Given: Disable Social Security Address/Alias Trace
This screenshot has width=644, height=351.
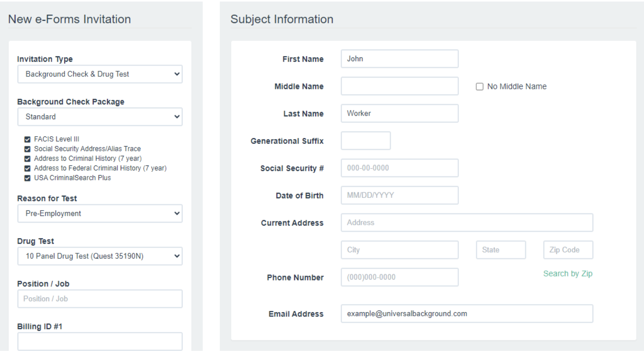Looking at the screenshot, I should (28, 149).
